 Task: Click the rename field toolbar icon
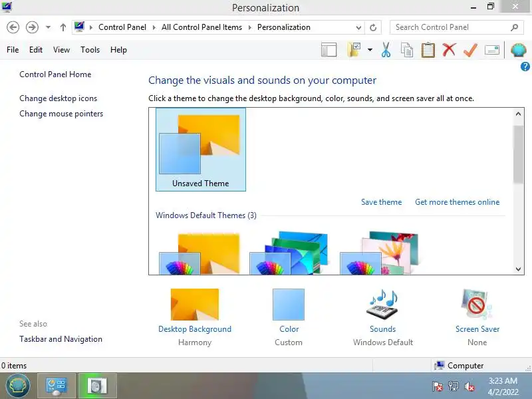click(x=492, y=51)
